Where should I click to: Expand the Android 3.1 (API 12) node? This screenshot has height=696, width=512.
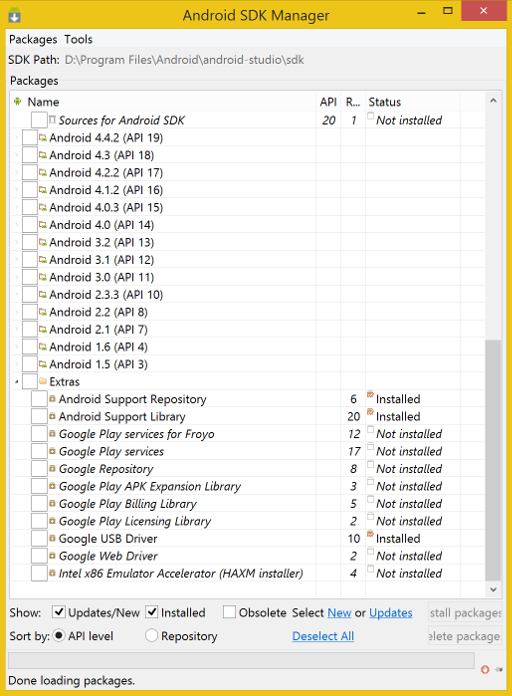tap(16, 260)
